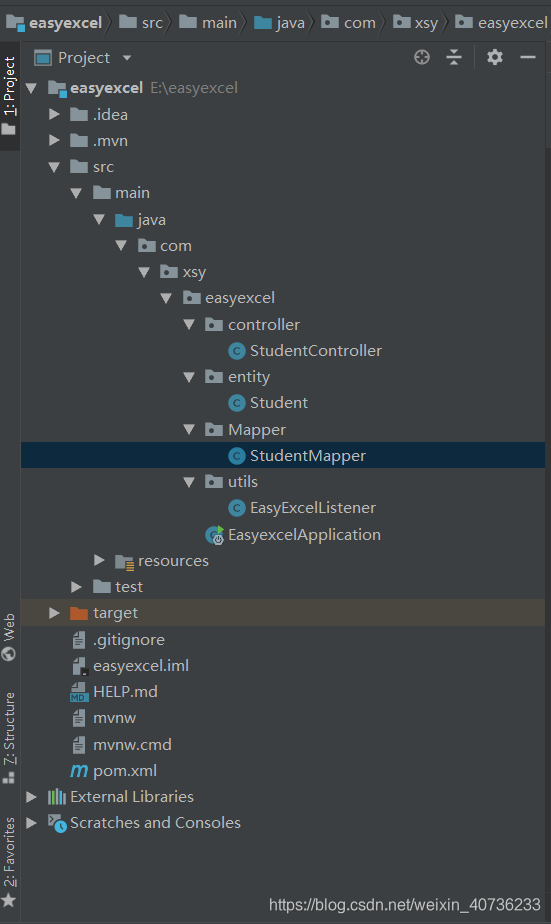Click the StudentMapper class icon
The width and height of the screenshot is (551, 924).
point(236,456)
